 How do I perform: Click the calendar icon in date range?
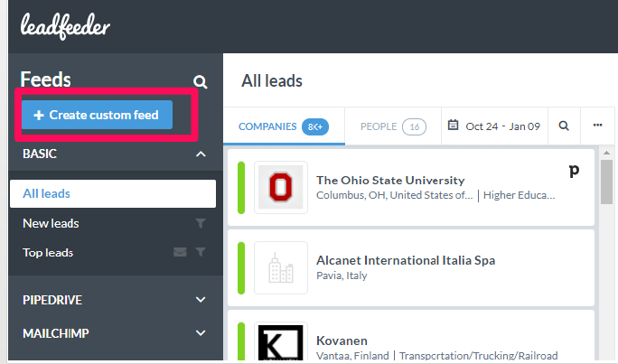click(x=454, y=126)
